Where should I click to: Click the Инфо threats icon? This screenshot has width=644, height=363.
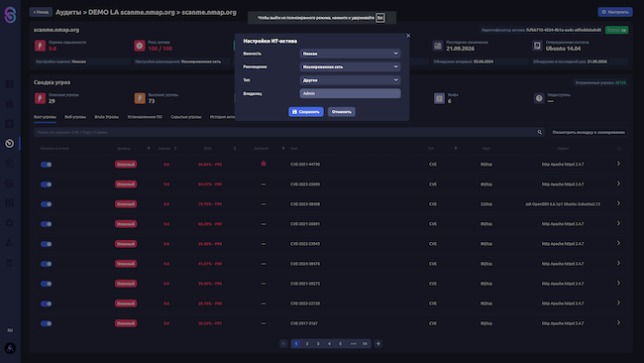coord(439,98)
